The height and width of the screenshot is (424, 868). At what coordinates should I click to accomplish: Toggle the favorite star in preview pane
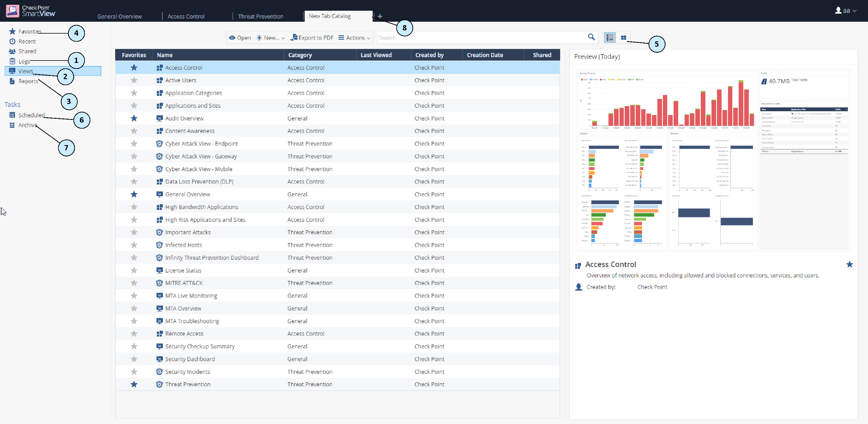849,264
